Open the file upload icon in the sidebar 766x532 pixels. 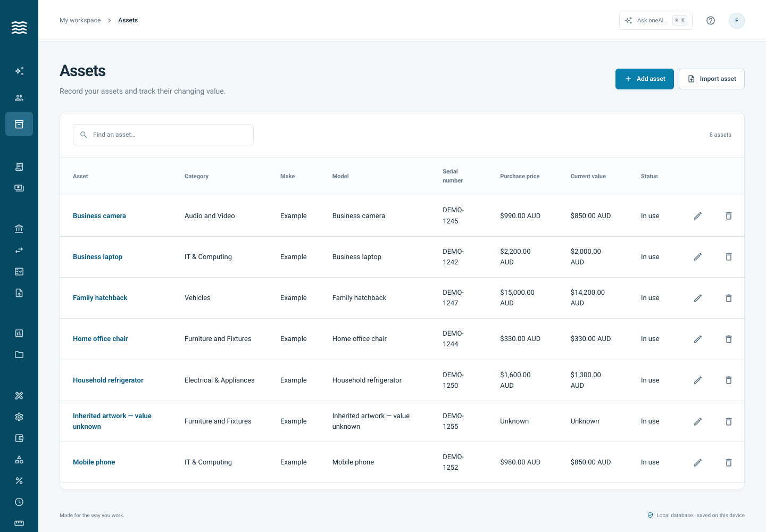pyautogui.click(x=19, y=293)
